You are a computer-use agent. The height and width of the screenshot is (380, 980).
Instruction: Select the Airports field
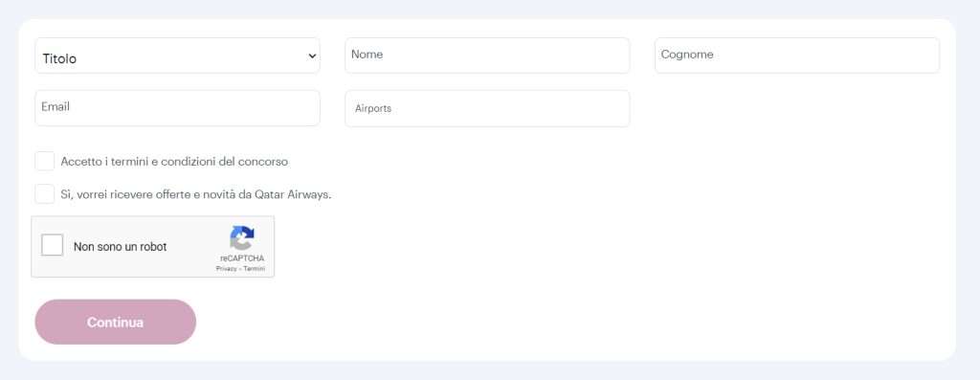pyautogui.click(x=487, y=109)
